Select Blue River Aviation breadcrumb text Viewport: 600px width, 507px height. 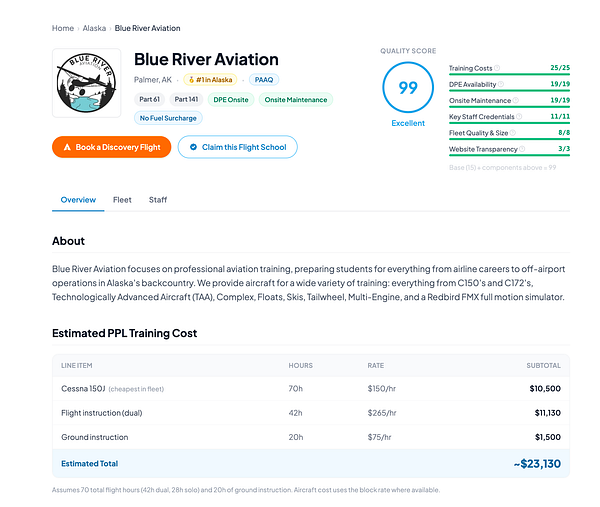[147, 28]
